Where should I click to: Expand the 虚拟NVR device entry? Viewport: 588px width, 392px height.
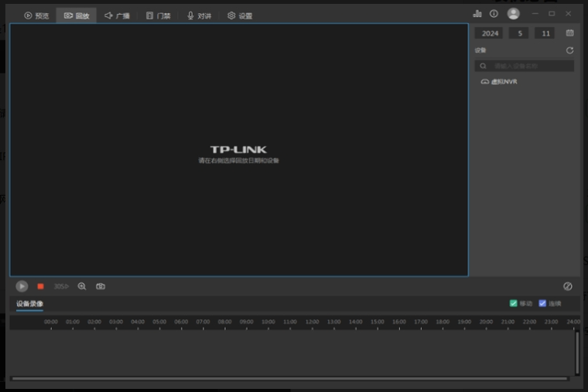pyautogui.click(x=499, y=81)
